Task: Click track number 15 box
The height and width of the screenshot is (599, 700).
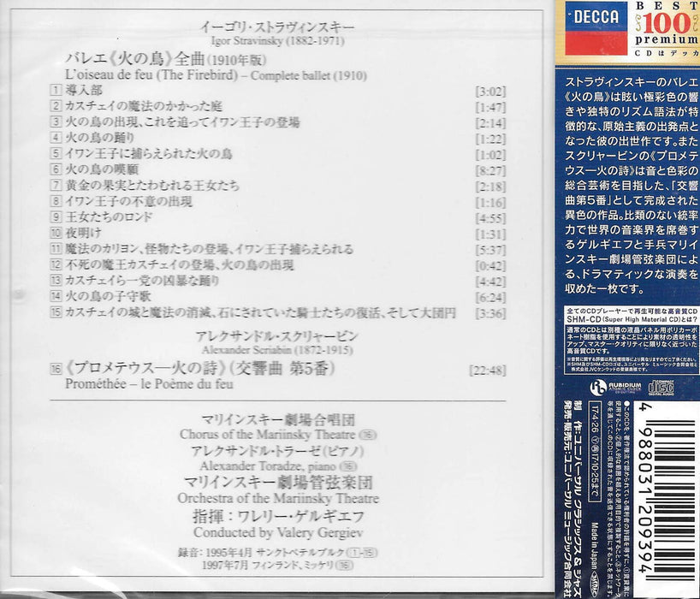Action: coord(56,312)
